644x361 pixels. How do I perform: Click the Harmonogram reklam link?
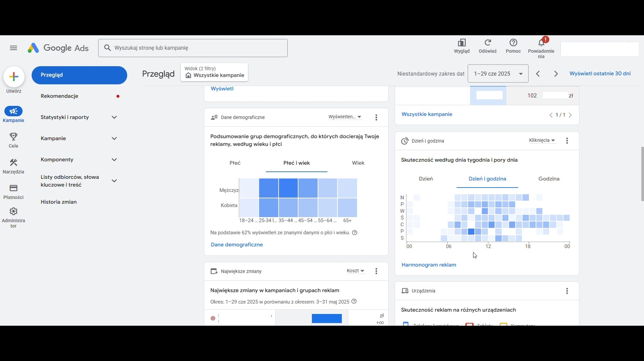point(429,265)
